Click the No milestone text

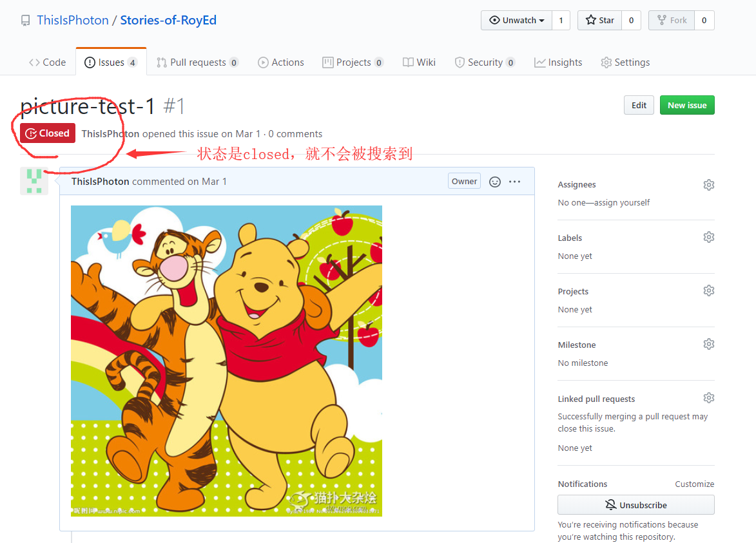583,363
